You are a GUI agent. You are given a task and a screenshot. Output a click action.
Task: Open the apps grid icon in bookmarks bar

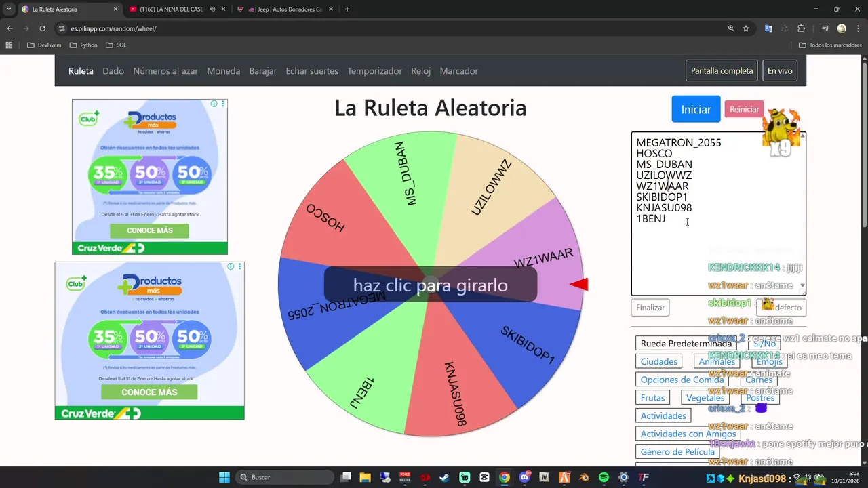(x=9, y=45)
